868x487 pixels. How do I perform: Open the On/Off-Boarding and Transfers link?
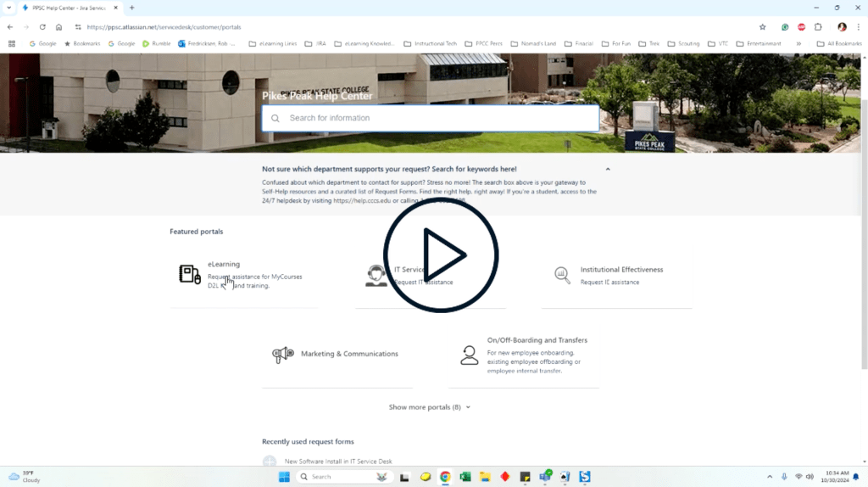[x=537, y=340]
